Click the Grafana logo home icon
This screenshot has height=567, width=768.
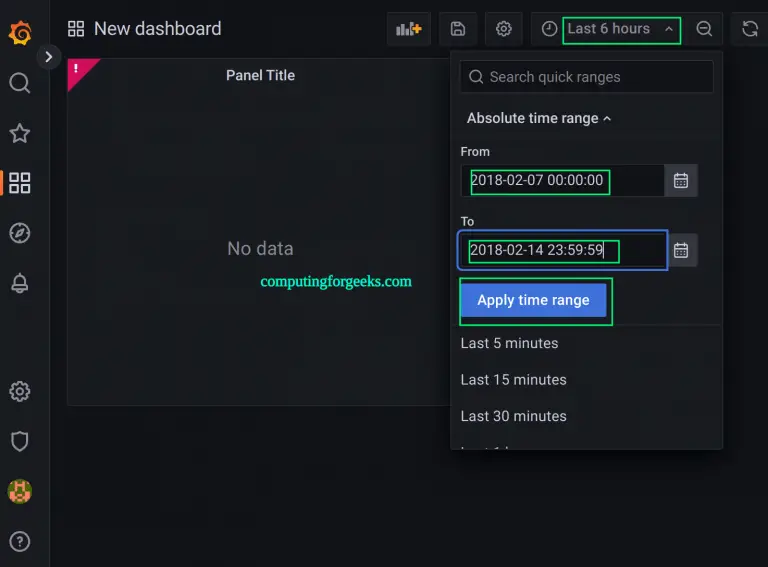tap(20, 33)
